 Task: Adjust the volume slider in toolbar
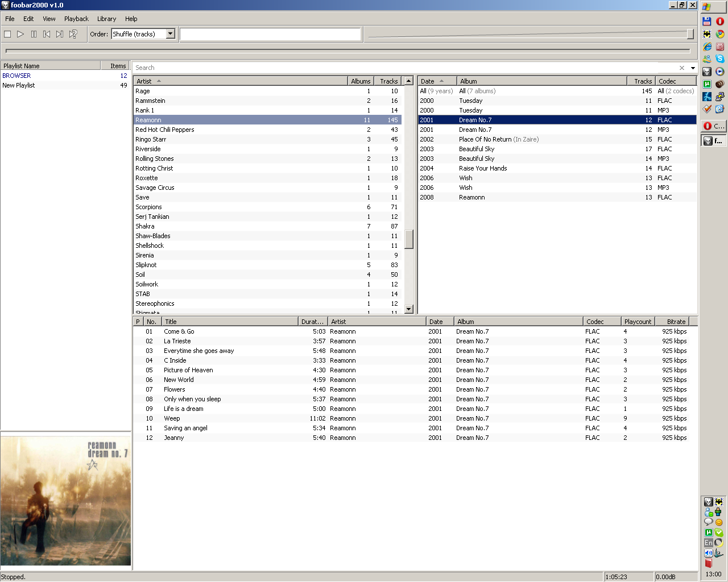pos(690,34)
